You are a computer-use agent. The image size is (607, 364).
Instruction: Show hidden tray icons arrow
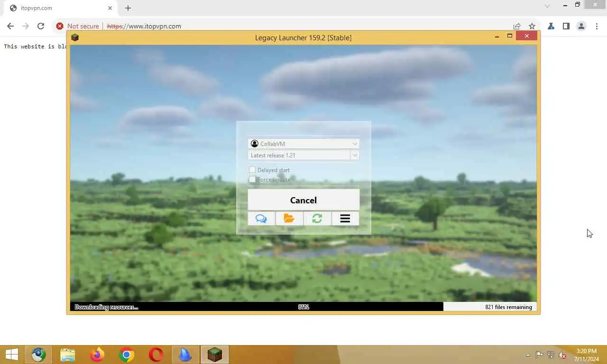point(528,355)
